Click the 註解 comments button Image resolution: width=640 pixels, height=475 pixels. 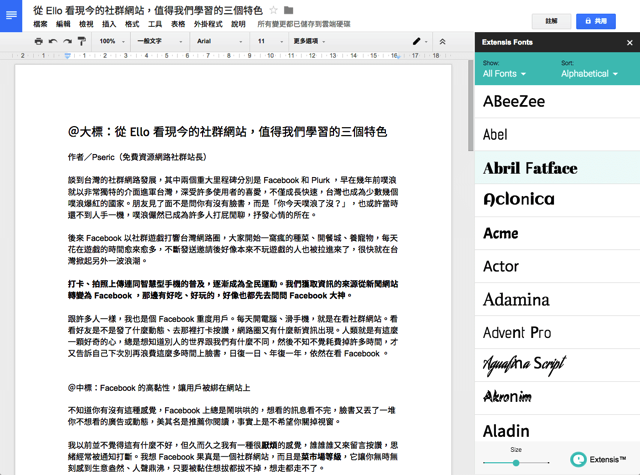point(551,21)
